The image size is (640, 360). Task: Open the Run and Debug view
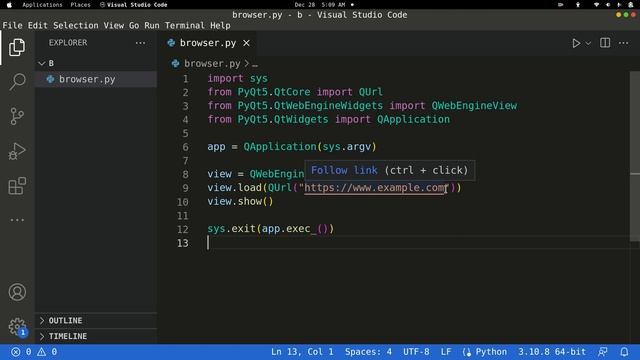click(x=17, y=151)
